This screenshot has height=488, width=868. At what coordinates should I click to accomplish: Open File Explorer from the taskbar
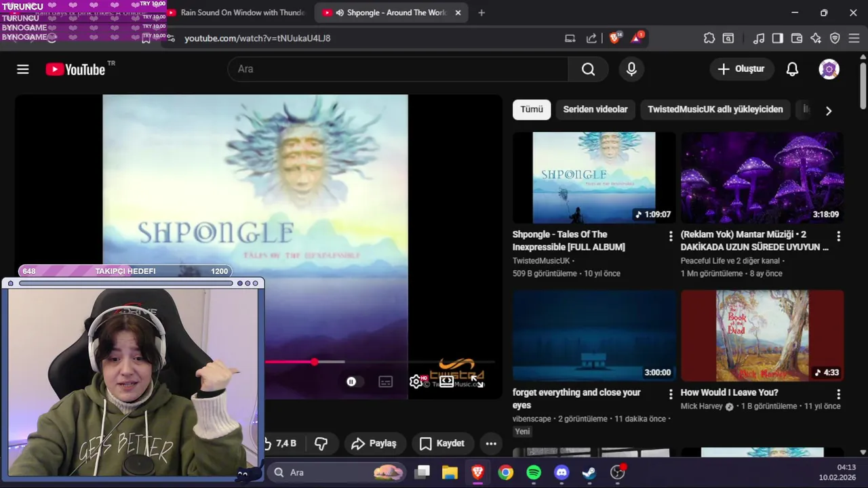coord(450,472)
